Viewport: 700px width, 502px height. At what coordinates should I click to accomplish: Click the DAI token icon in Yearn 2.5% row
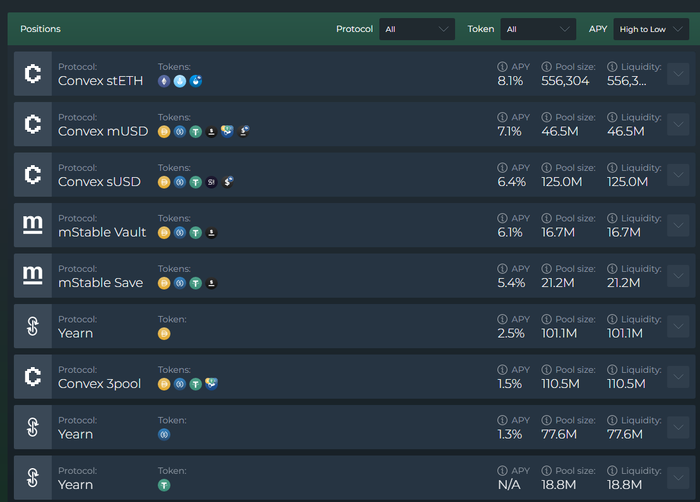(164, 334)
